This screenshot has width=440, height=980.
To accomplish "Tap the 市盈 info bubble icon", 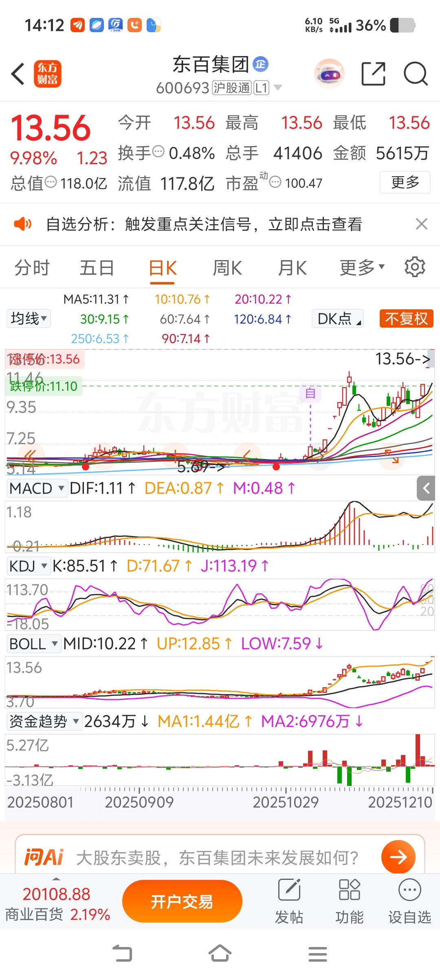I will (275, 182).
